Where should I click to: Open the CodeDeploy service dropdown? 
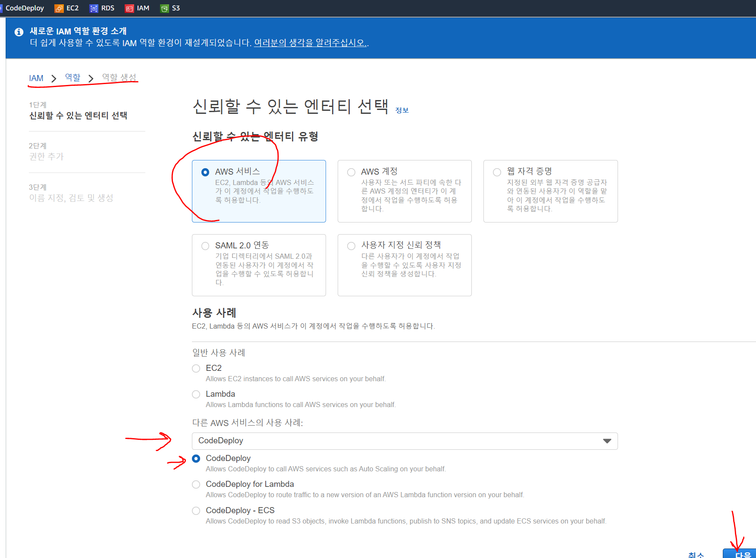point(405,441)
